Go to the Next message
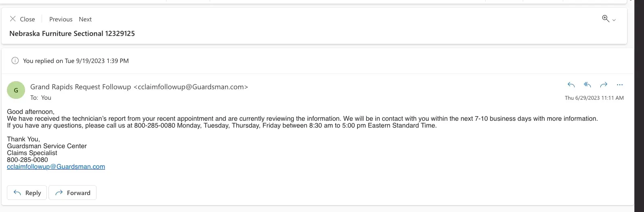This screenshot has height=212, width=644. point(85,19)
